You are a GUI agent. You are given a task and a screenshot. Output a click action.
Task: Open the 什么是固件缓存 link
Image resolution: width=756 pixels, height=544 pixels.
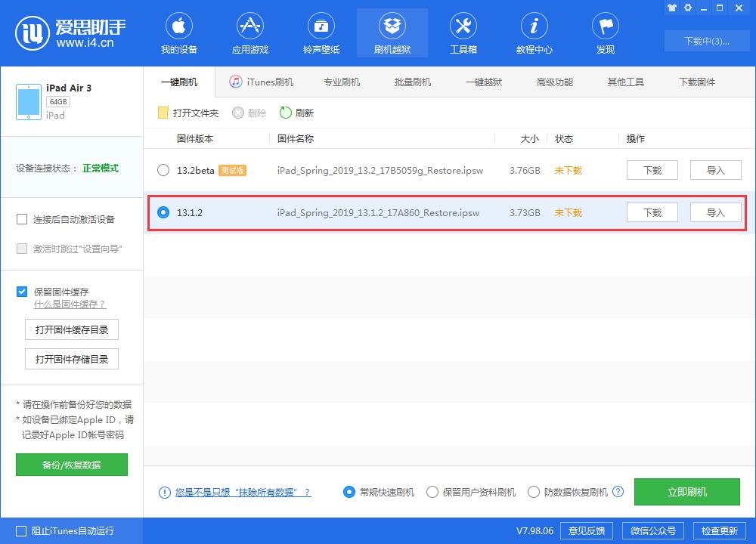[67, 303]
